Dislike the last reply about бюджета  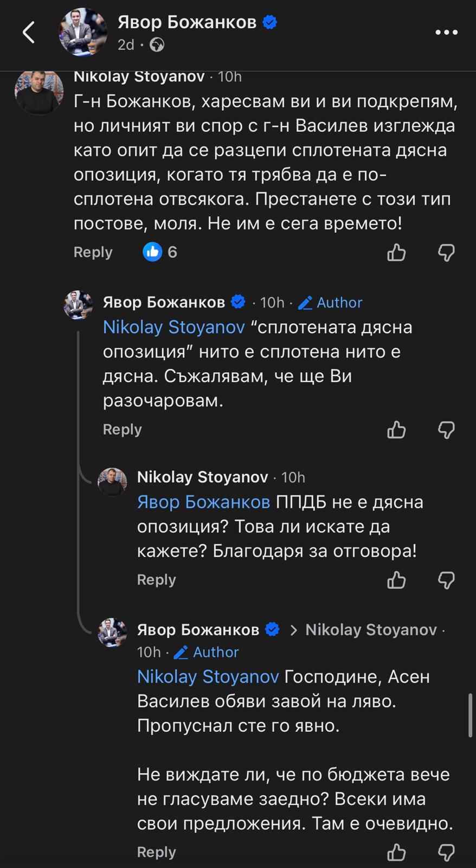tap(446, 852)
